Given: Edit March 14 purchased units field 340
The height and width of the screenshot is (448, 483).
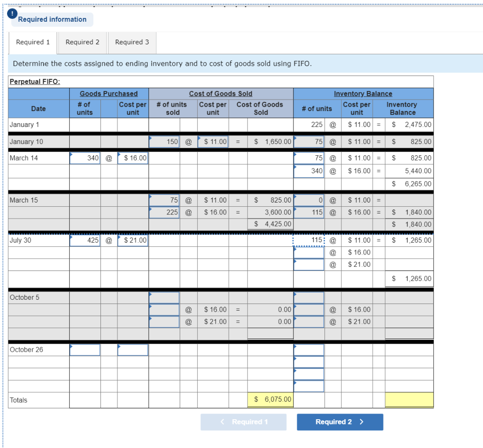Looking at the screenshot, I should click(x=85, y=158).
